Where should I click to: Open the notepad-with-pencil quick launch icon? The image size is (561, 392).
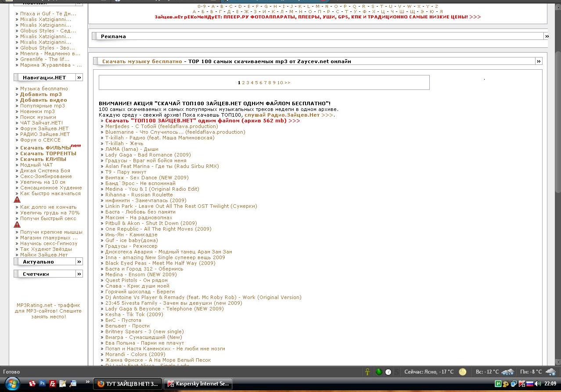coord(62,383)
